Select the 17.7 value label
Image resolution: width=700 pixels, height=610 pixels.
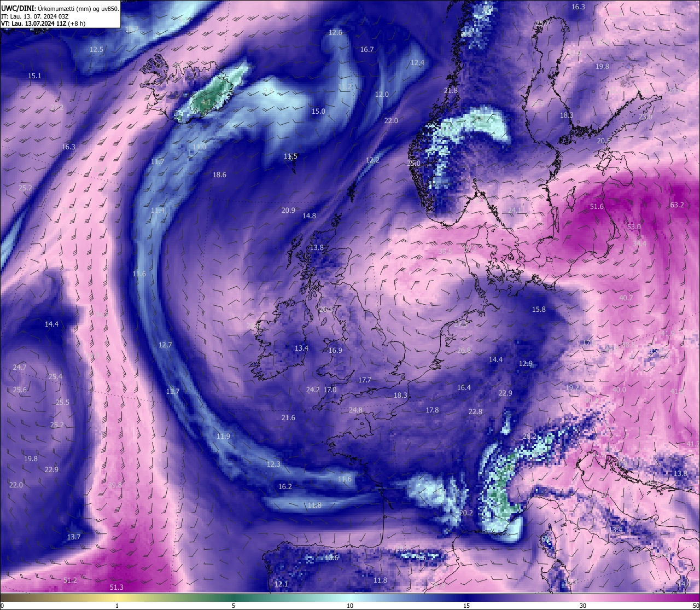365,380
